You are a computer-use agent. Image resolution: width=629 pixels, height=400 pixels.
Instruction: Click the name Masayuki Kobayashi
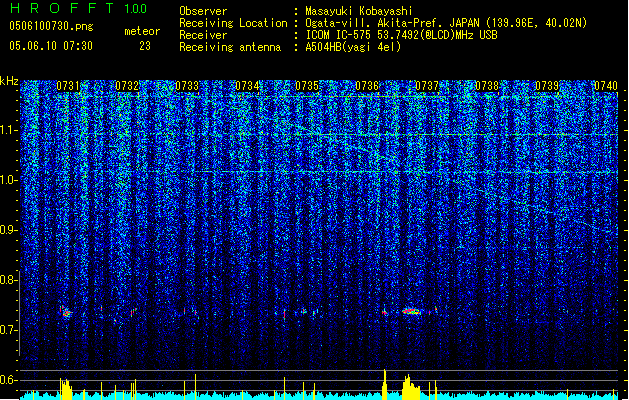[359, 11]
